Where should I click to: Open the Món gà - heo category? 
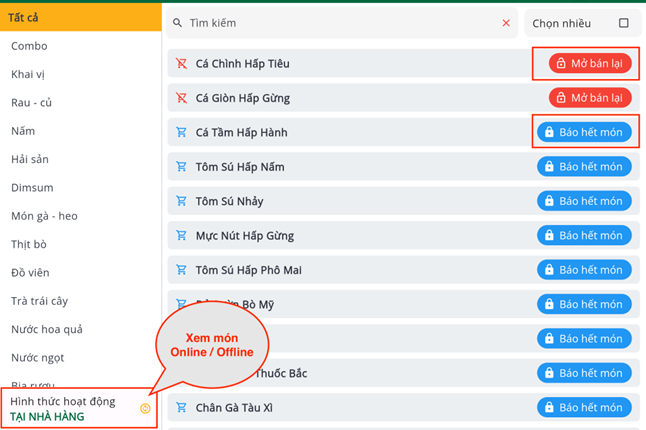point(44,216)
